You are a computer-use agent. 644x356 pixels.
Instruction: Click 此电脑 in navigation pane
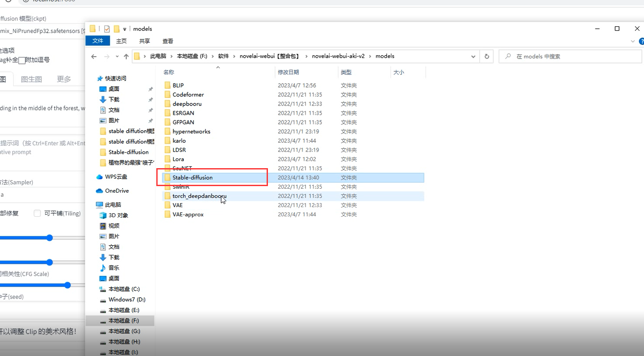click(113, 204)
